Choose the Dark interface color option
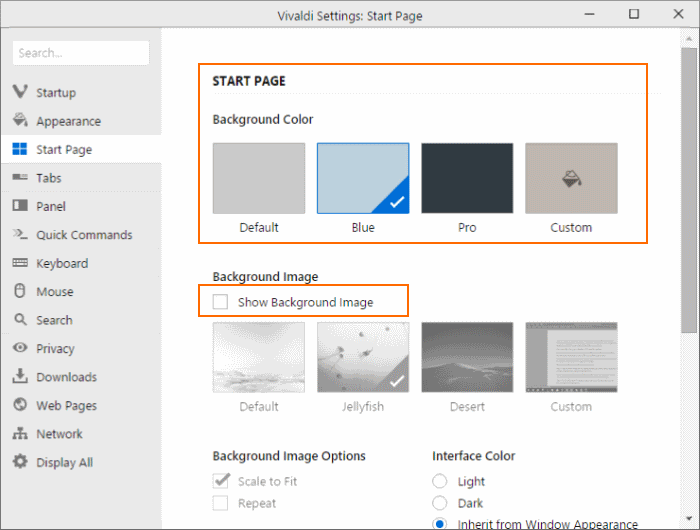Viewport: 700px width, 530px height. (x=440, y=503)
